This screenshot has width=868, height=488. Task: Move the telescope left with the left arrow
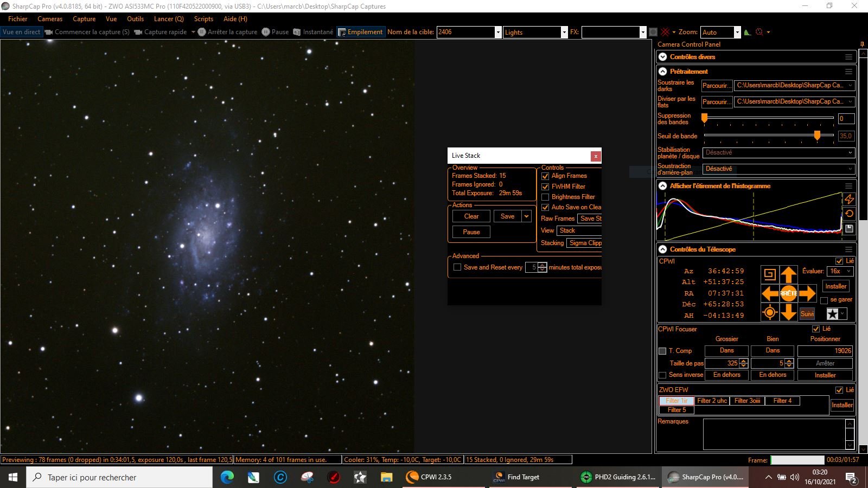[x=770, y=293]
